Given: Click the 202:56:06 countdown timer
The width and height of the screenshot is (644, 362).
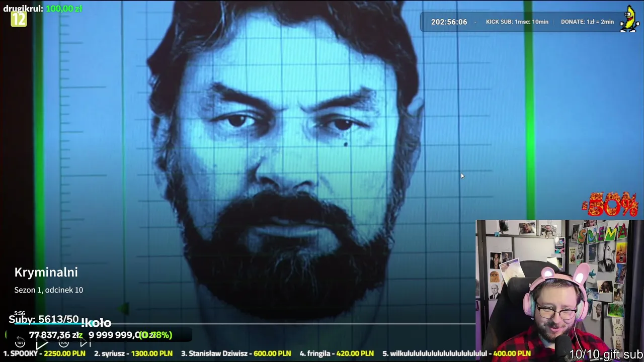Looking at the screenshot, I should click(x=449, y=22).
